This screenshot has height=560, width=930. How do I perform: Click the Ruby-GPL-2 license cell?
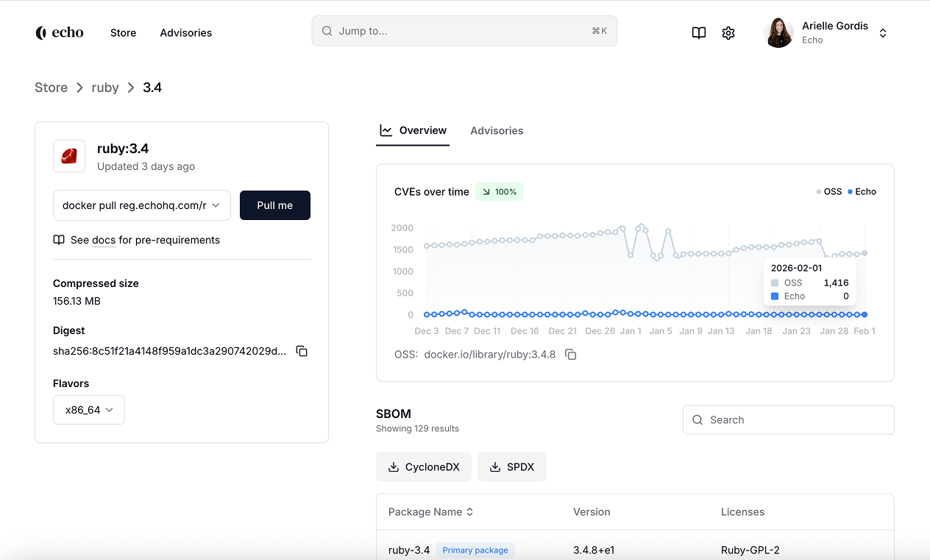pos(750,550)
